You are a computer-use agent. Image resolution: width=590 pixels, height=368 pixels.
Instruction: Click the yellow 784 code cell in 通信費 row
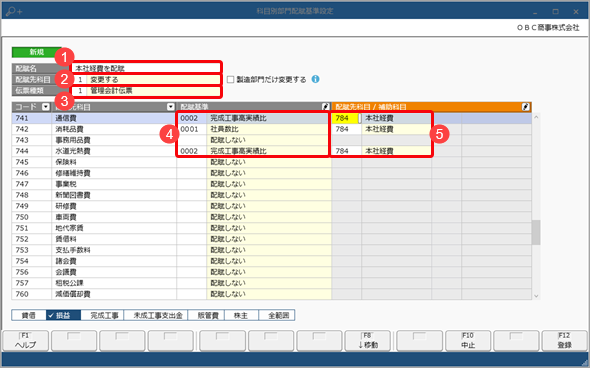pyautogui.click(x=345, y=118)
